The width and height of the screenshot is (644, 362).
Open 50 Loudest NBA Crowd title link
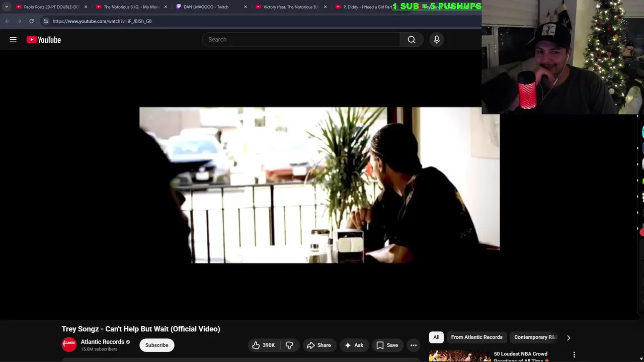521,356
